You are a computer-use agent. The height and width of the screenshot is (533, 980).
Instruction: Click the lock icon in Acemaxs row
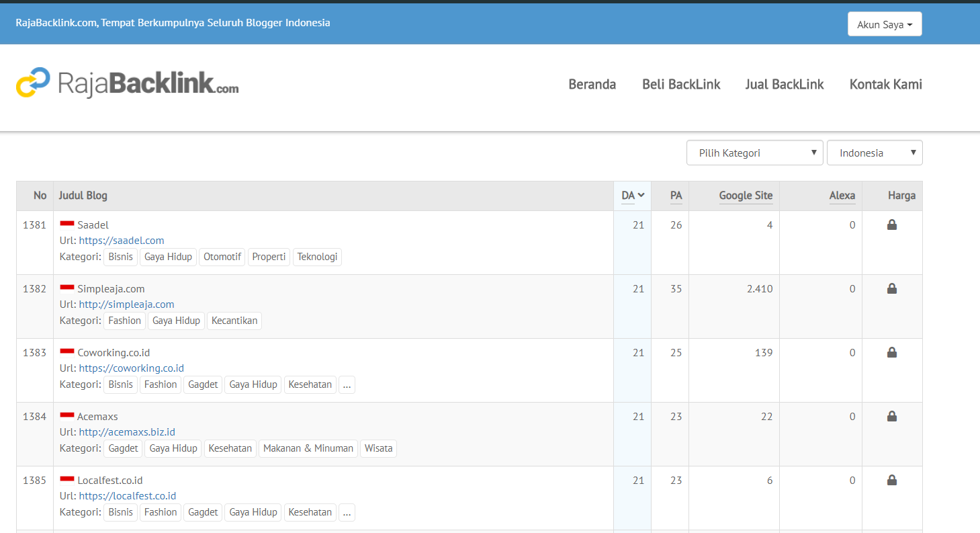892,416
